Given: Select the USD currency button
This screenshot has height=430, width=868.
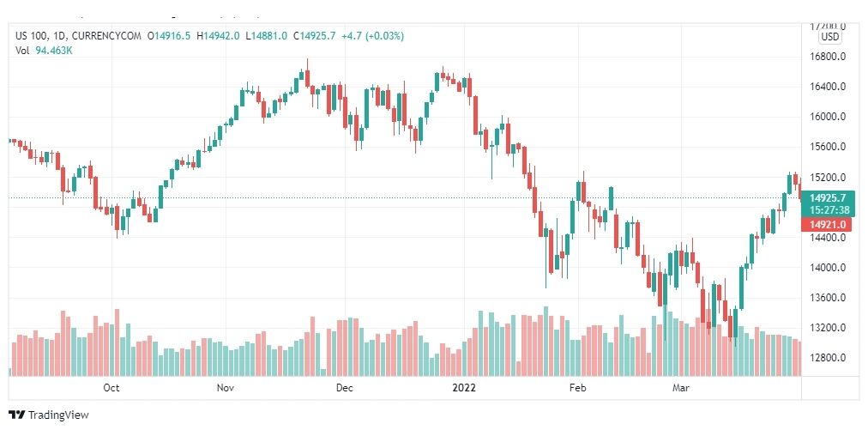Looking at the screenshot, I should pyautogui.click(x=829, y=37).
